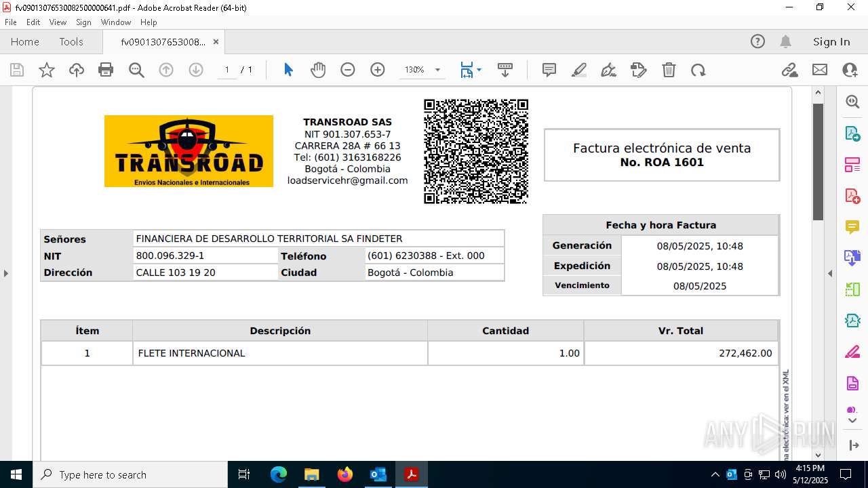Open the sign document pen tool

coord(609,70)
